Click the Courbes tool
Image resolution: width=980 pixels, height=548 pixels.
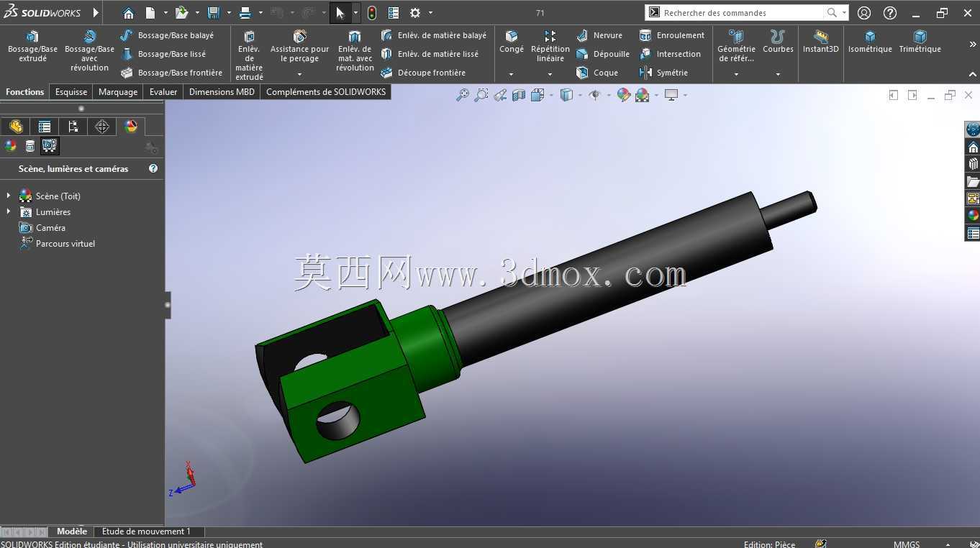click(778, 42)
